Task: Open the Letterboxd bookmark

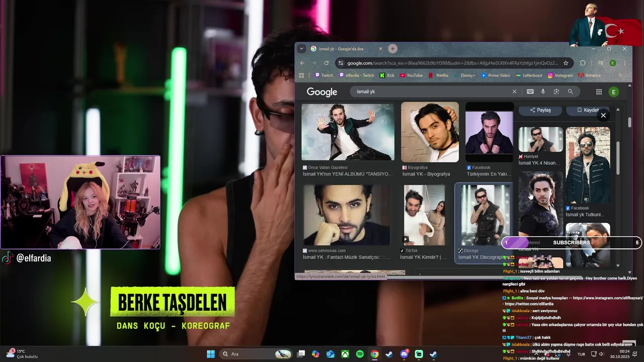Action: pyautogui.click(x=529, y=75)
